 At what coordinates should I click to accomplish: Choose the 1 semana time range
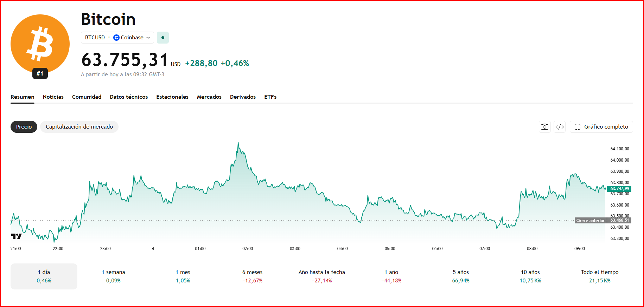[x=113, y=276]
